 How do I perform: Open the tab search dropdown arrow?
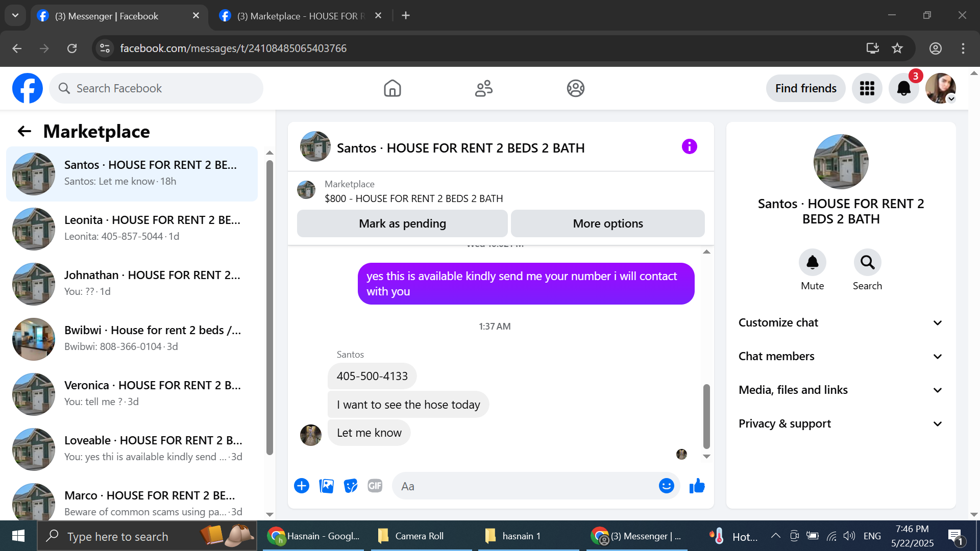click(15, 16)
